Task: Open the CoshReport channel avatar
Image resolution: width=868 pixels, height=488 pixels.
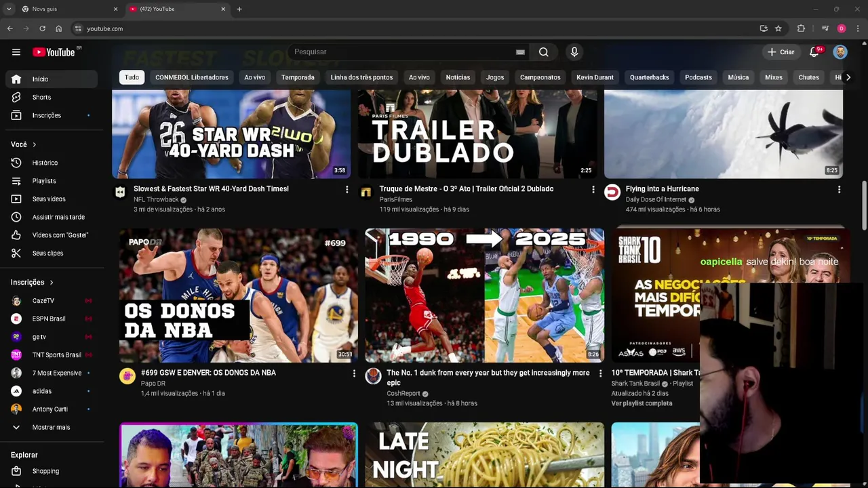Action: tap(373, 376)
